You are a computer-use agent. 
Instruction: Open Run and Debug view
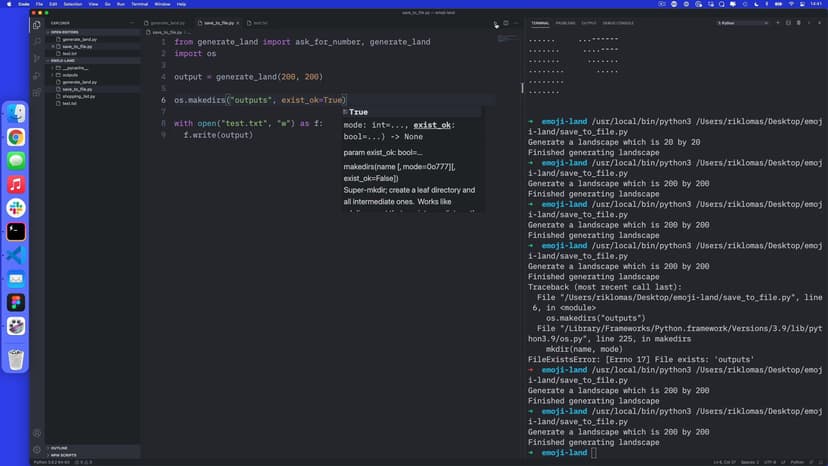point(37,75)
